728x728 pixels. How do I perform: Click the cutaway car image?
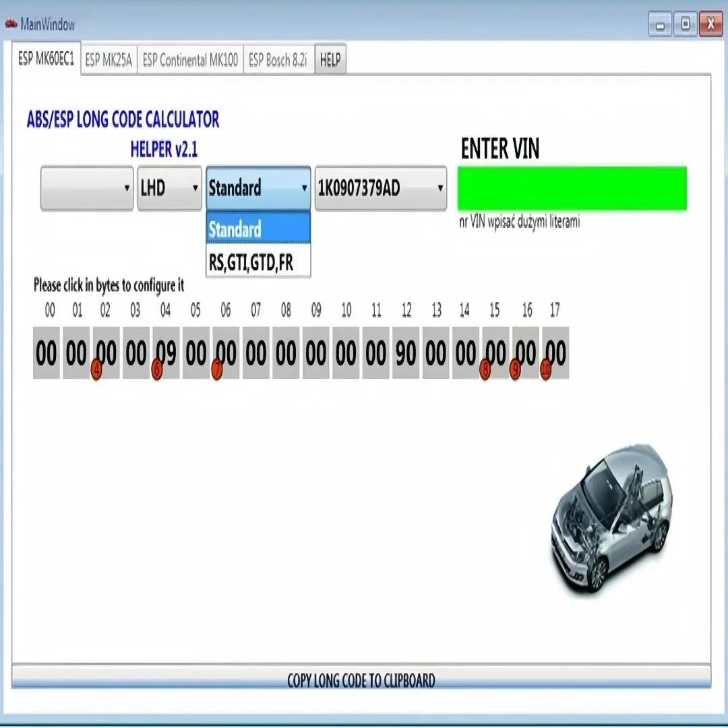(x=612, y=519)
